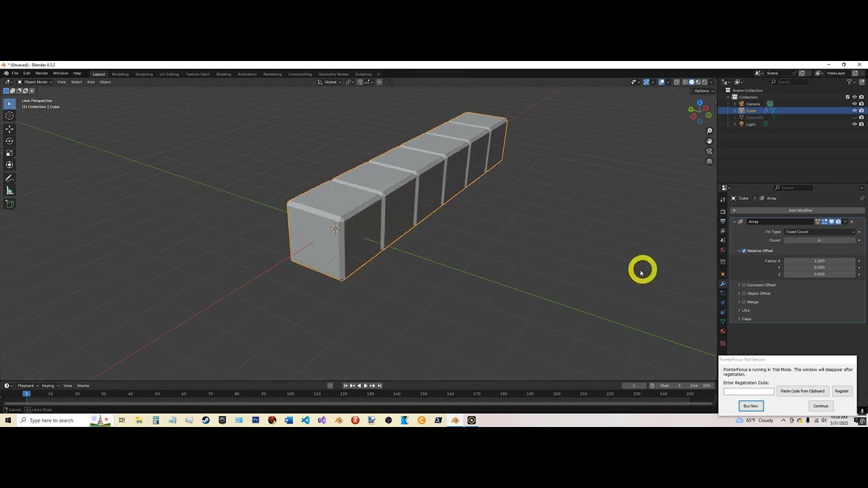This screenshot has height=488, width=868.
Task: Expand the UVs panel
Action: coord(745,310)
